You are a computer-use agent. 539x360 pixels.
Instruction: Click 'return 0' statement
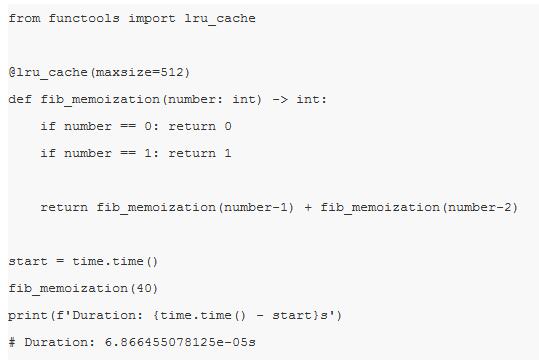[200, 126]
